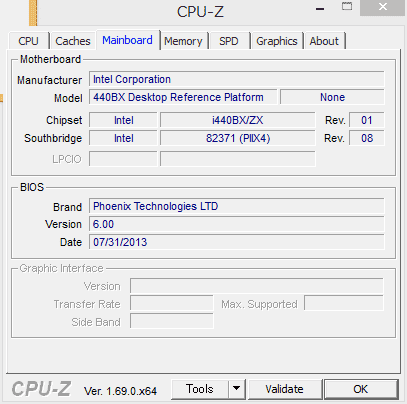Click the Intel chipset vendor field
407x404 pixels.
point(123,120)
